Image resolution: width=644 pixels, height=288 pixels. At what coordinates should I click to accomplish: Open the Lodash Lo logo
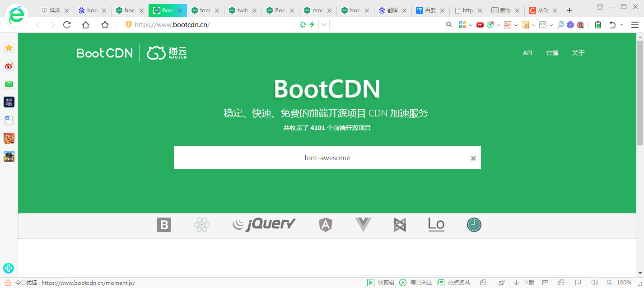pyautogui.click(x=436, y=225)
